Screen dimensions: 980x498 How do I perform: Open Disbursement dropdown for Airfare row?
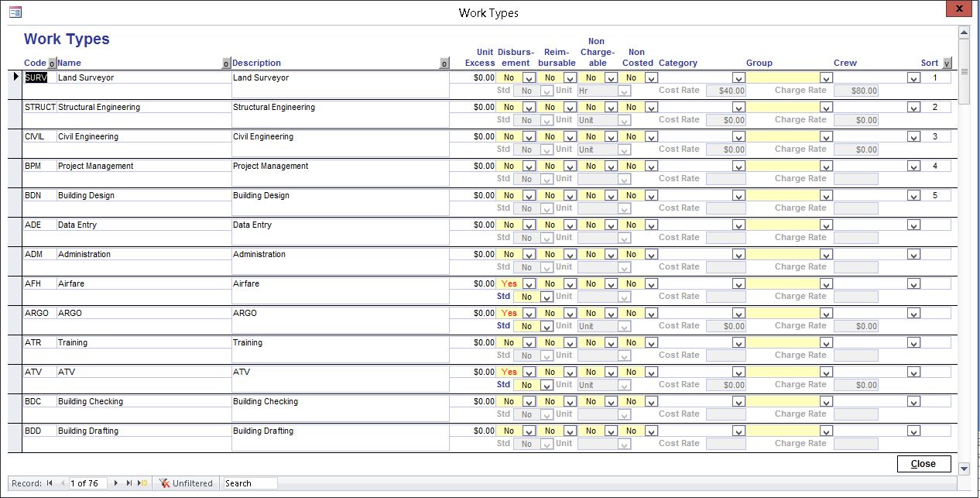[529, 284]
